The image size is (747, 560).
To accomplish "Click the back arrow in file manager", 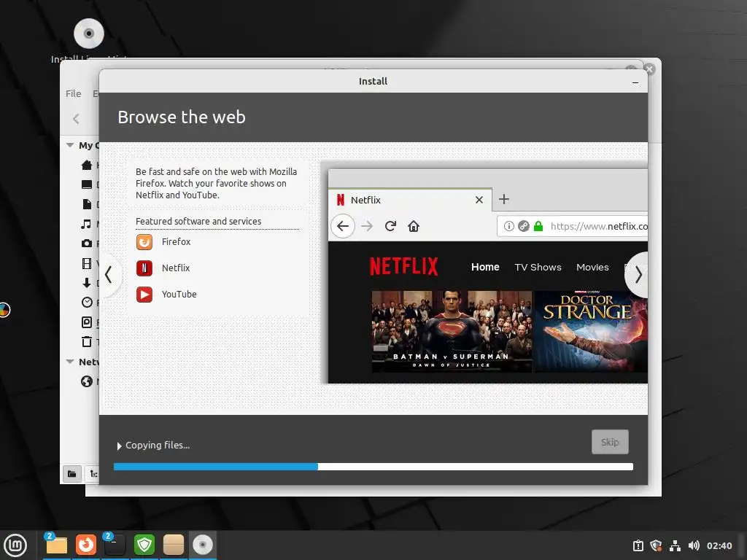I will point(76,119).
